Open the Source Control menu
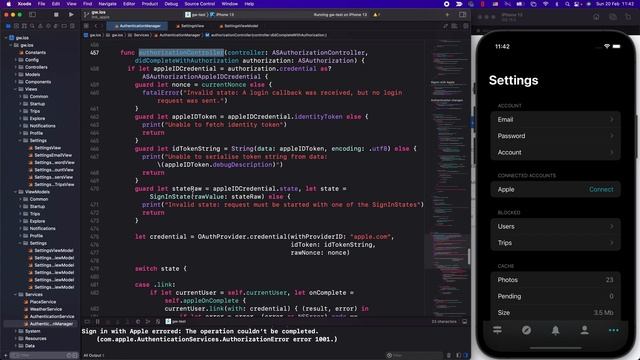This screenshot has height=360, width=640. click(200, 4)
